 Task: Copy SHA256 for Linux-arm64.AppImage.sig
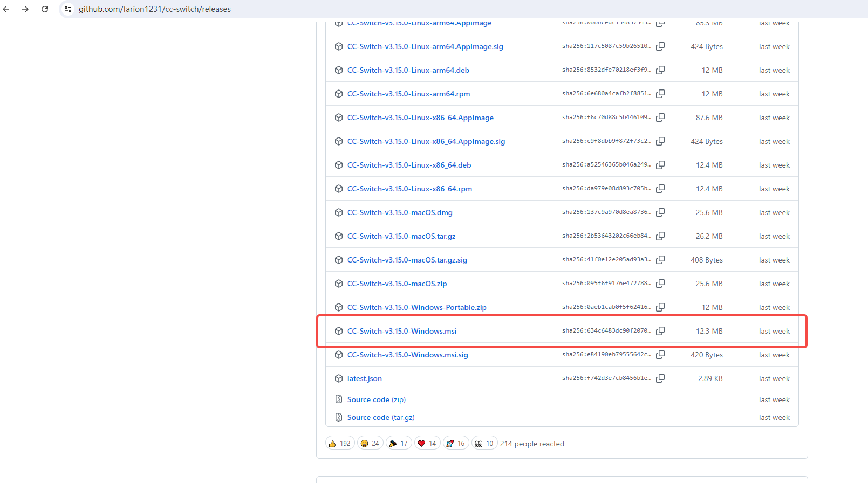coord(660,46)
